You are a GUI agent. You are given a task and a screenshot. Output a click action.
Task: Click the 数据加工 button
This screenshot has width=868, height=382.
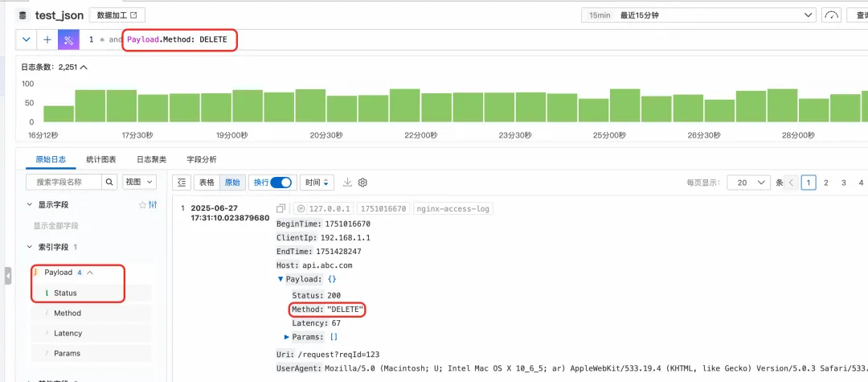point(117,15)
